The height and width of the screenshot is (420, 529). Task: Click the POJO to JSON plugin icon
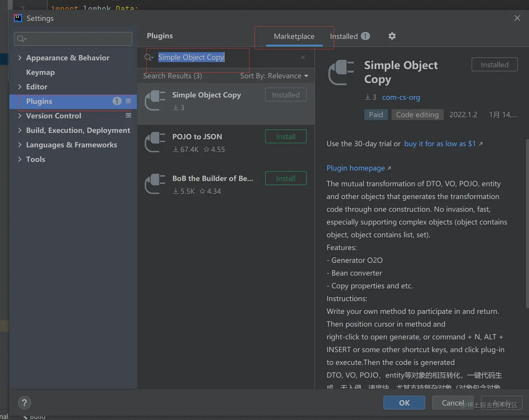(x=155, y=142)
